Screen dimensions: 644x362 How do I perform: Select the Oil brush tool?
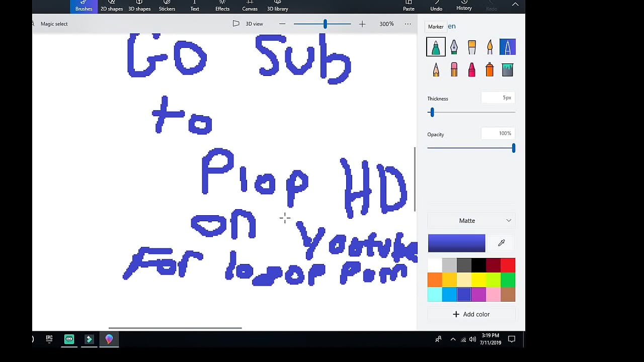[471, 47]
